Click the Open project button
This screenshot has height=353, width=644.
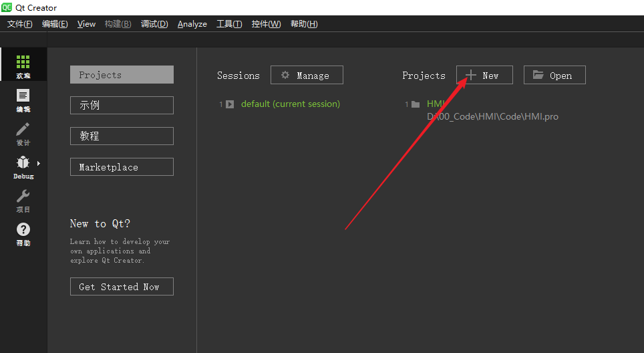554,75
